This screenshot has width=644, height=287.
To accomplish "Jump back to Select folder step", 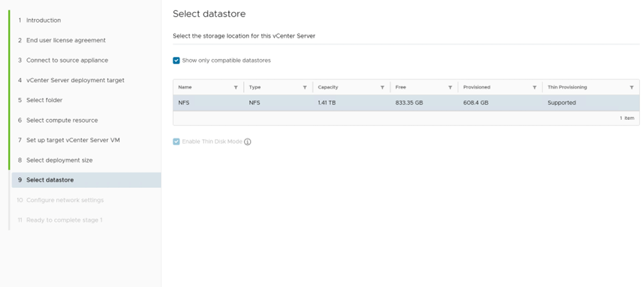I will click(44, 100).
